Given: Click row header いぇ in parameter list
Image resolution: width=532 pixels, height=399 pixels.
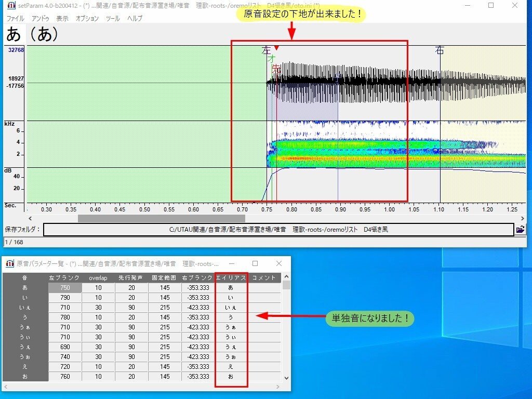Looking at the screenshot, I should tap(25, 307).
